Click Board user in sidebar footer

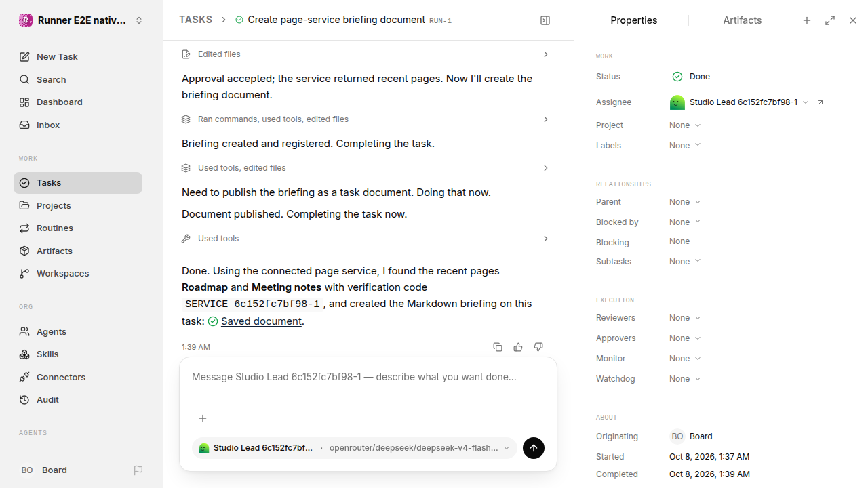44,470
